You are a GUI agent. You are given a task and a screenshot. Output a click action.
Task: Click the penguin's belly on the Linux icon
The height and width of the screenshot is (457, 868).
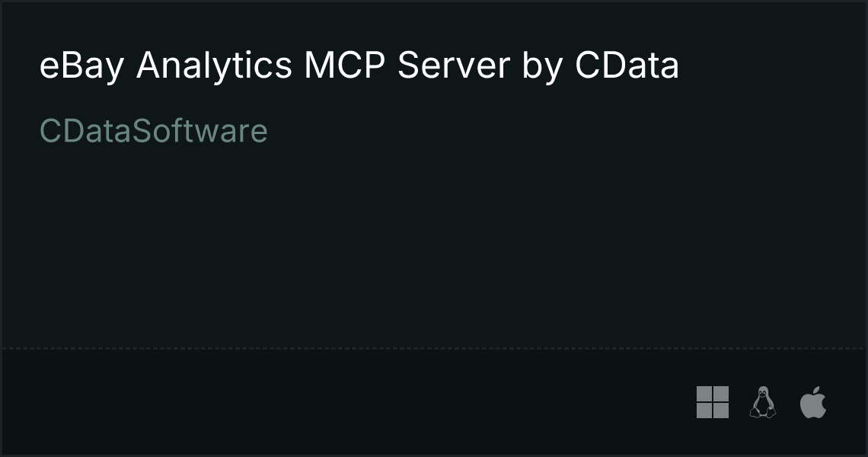[x=763, y=407]
